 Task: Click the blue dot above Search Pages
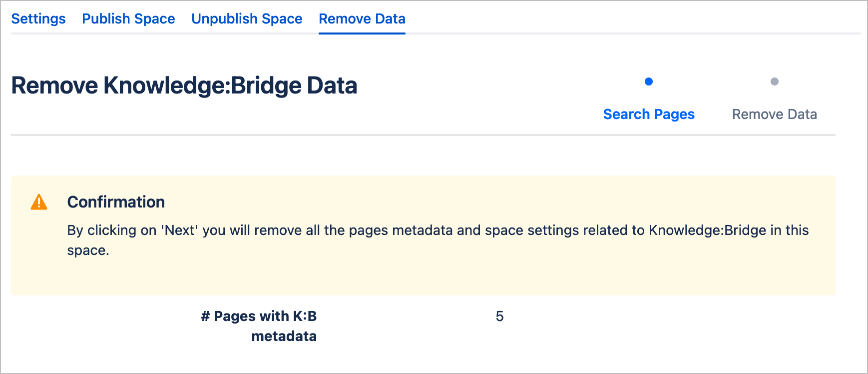(x=649, y=81)
